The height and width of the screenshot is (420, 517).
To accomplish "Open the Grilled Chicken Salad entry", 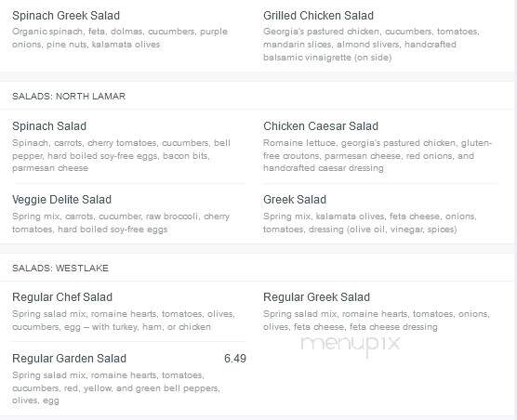I will (x=318, y=16).
